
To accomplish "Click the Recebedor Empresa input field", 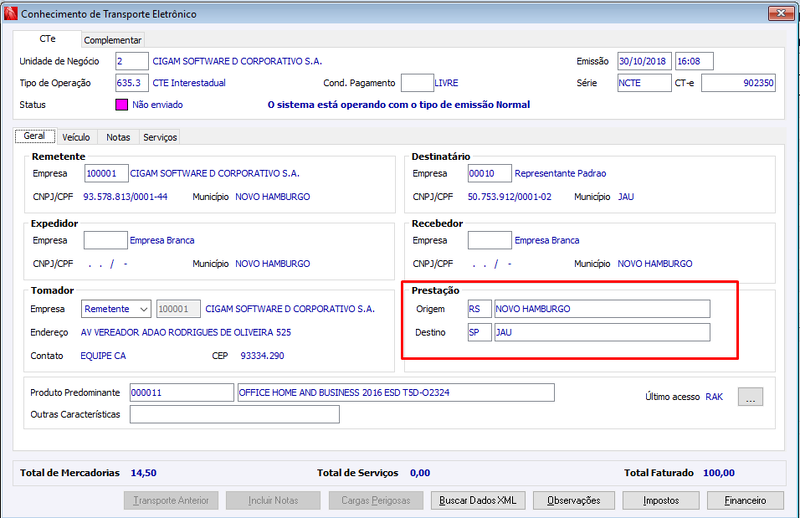I will click(x=489, y=240).
